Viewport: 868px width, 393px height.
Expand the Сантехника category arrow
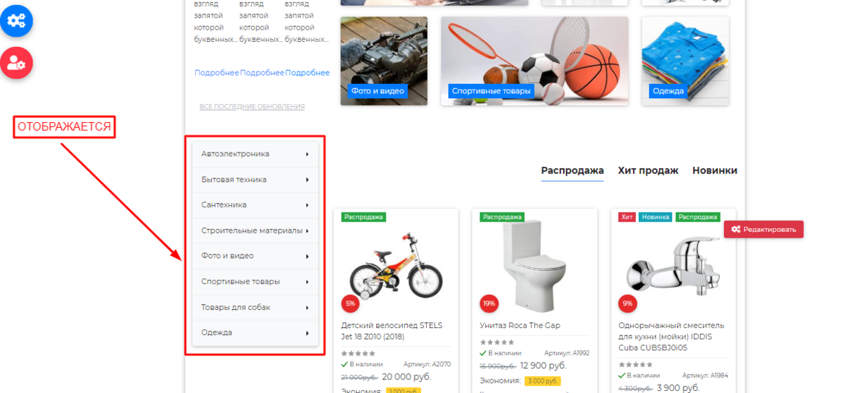[x=307, y=205]
